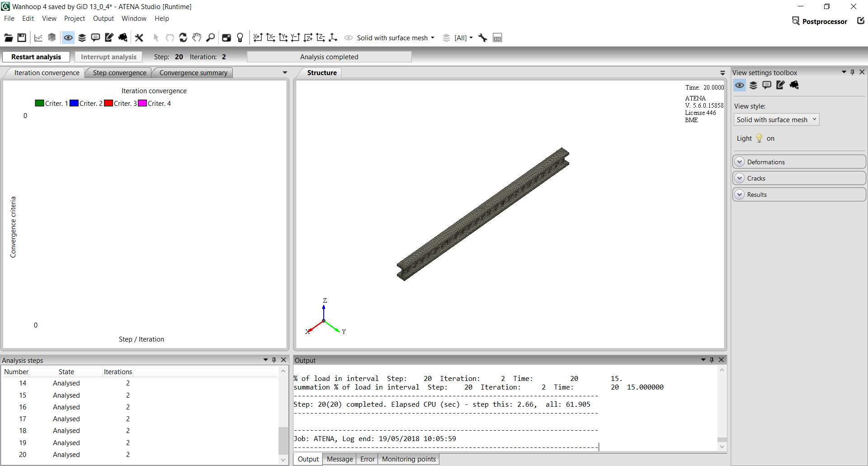Switch to isometric 3D axes view
The height and width of the screenshot is (466, 868).
coord(333,38)
